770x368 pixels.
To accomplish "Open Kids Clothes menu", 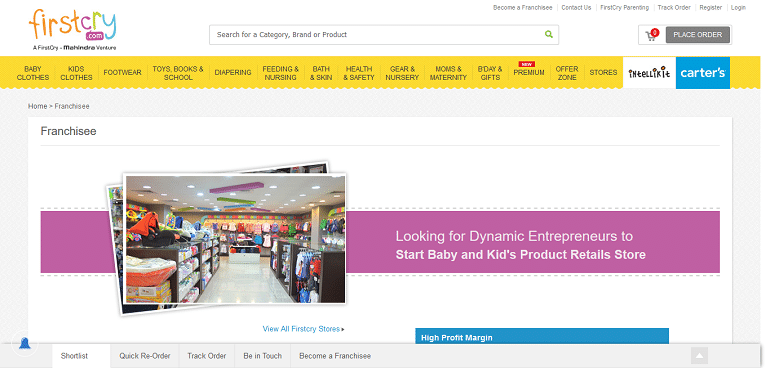I will pos(76,73).
